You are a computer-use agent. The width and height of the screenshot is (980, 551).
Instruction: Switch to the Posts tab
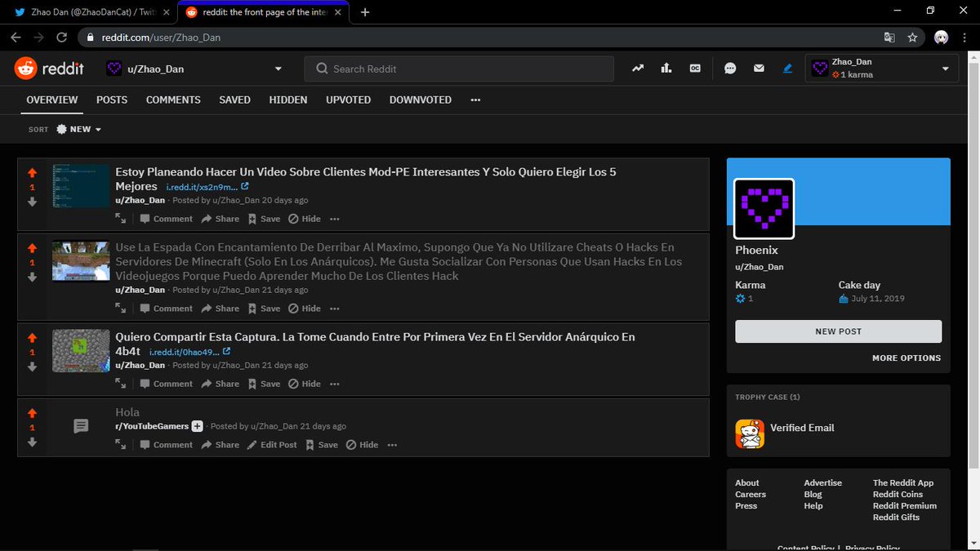pyautogui.click(x=112, y=100)
